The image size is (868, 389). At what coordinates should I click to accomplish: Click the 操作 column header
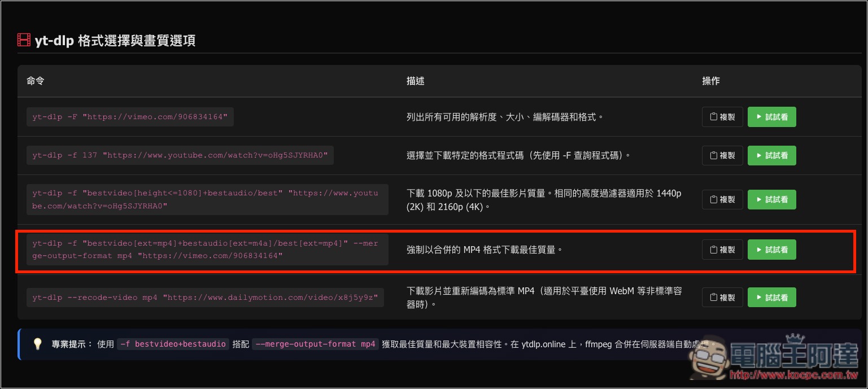tap(710, 81)
